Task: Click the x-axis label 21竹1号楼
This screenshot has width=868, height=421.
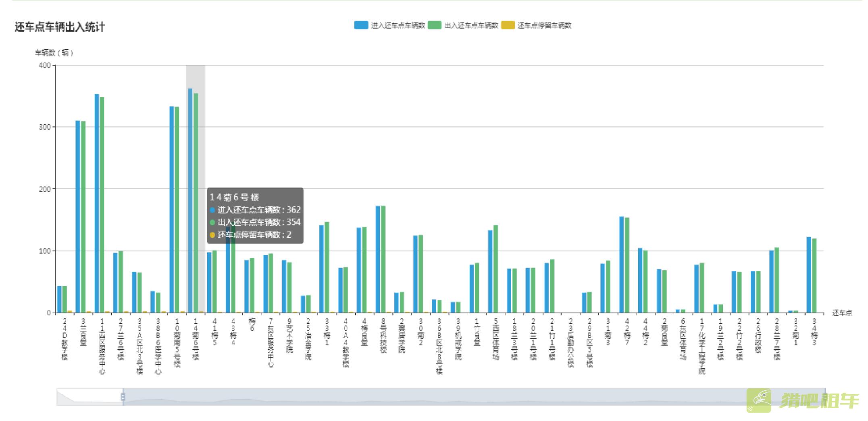Action: point(552,339)
